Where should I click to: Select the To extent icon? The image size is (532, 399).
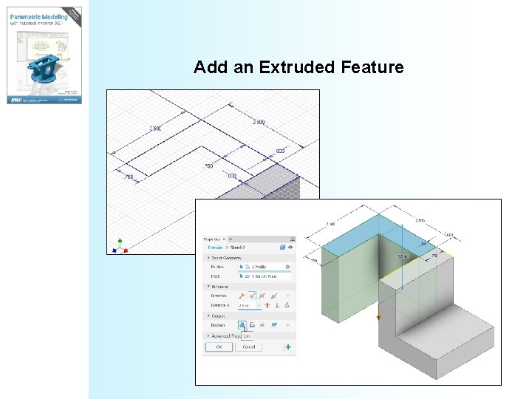[x=277, y=305]
